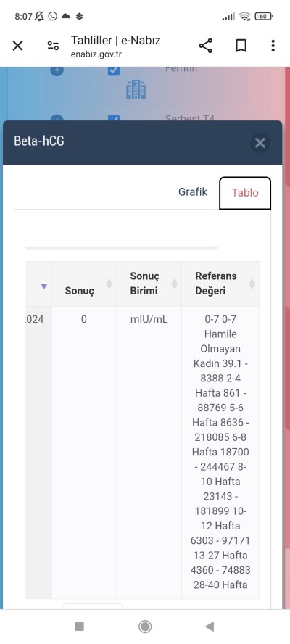
Task: Switch to the Grafik tab
Action: pyautogui.click(x=193, y=191)
